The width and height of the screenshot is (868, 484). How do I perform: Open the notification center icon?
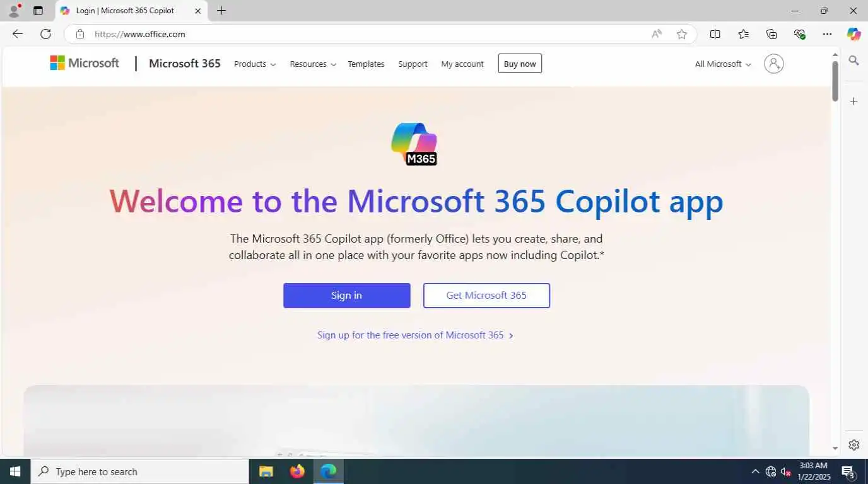pos(848,471)
